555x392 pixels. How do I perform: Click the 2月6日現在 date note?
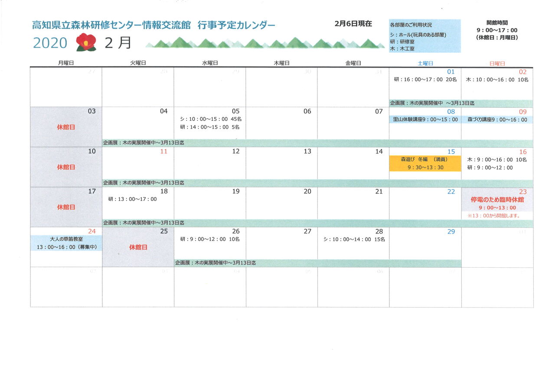353,24
